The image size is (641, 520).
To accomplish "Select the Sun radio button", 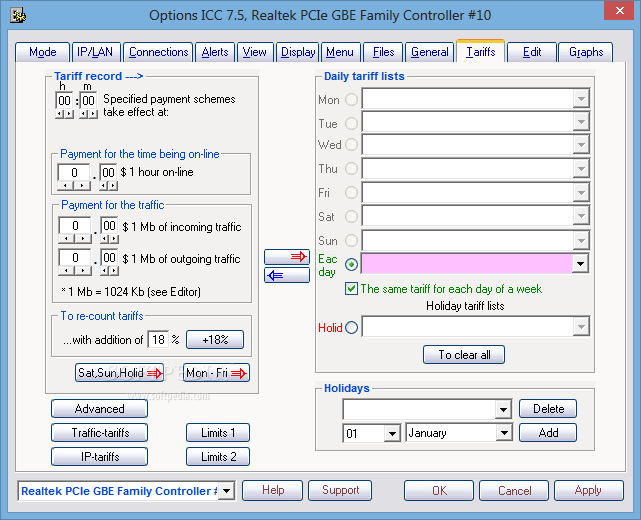I will (351, 240).
